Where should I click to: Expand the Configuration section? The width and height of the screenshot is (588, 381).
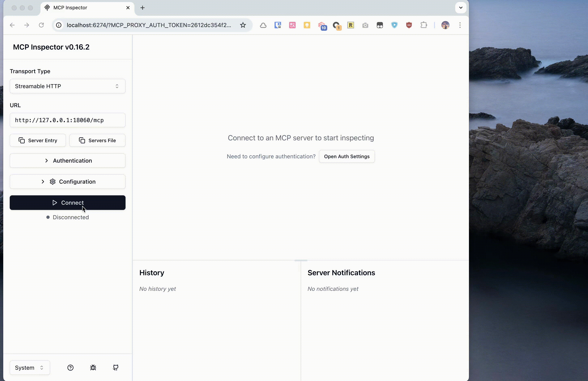click(x=67, y=182)
